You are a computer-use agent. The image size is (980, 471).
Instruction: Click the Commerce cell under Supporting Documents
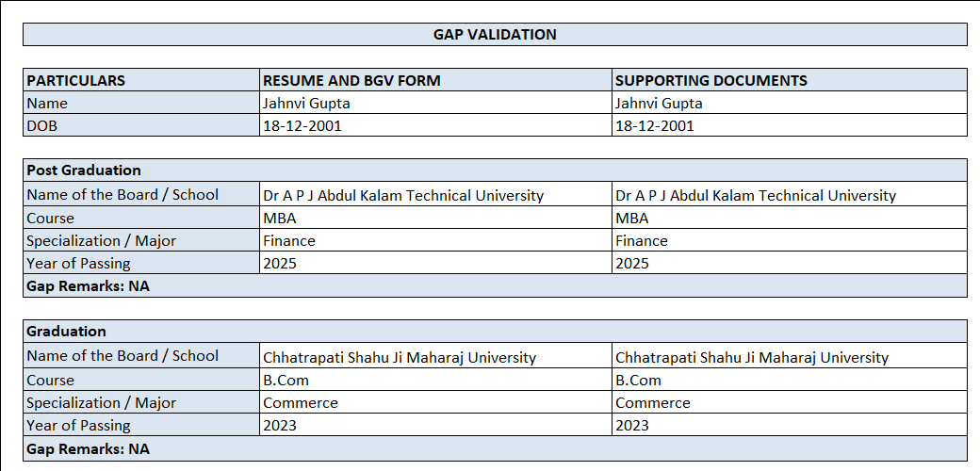789,402
